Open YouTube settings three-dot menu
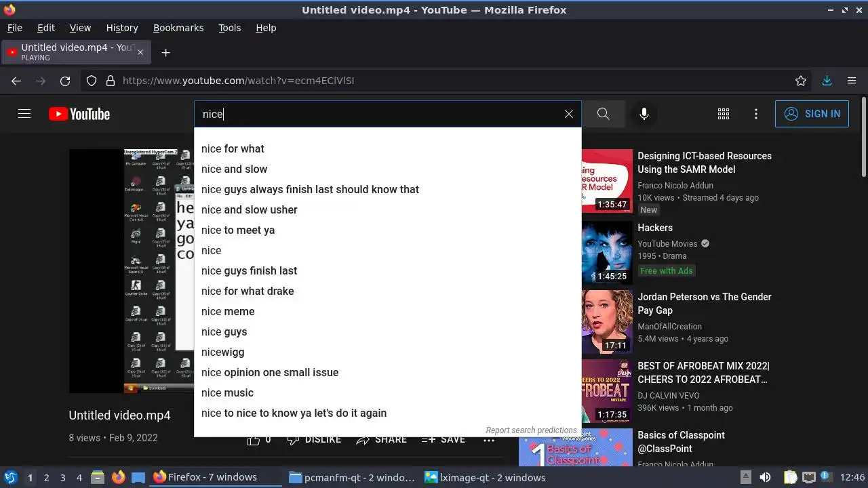Screen dimensions: 868x488 pos(756,114)
